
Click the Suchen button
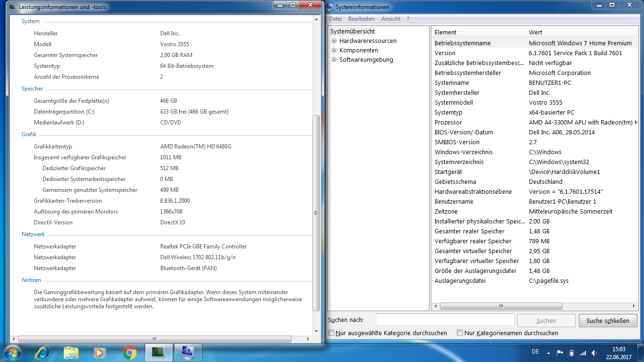click(x=546, y=321)
